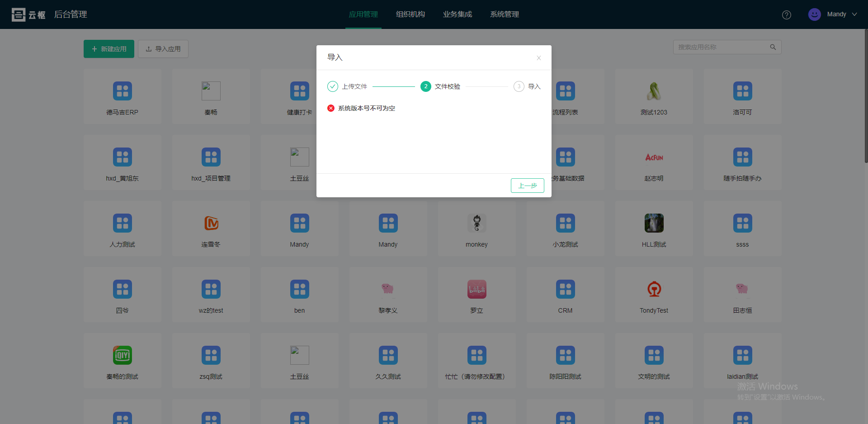Click the step 2 文件校验 indicator
Screen dimensions: 868x424
click(x=426, y=86)
